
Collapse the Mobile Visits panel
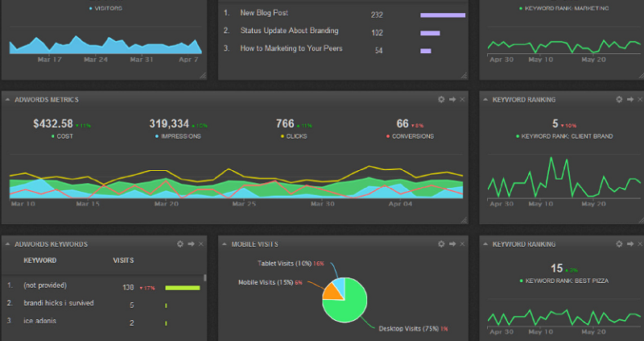[x=225, y=243]
